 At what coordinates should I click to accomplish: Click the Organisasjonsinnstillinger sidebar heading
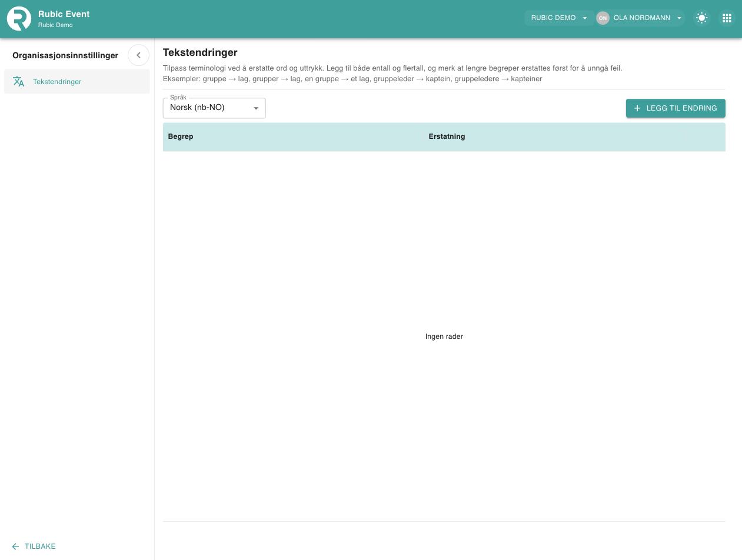click(x=65, y=55)
